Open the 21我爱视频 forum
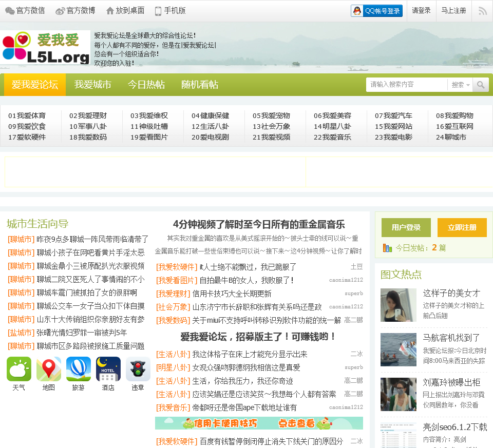The image size is (493, 448). click(271, 137)
